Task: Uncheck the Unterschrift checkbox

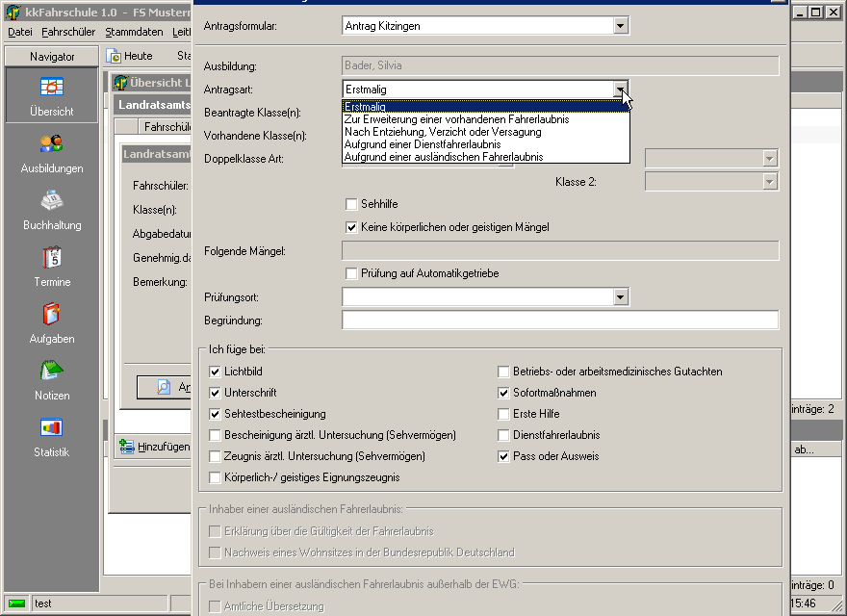Action: pyautogui.click(x=215, y=393)
